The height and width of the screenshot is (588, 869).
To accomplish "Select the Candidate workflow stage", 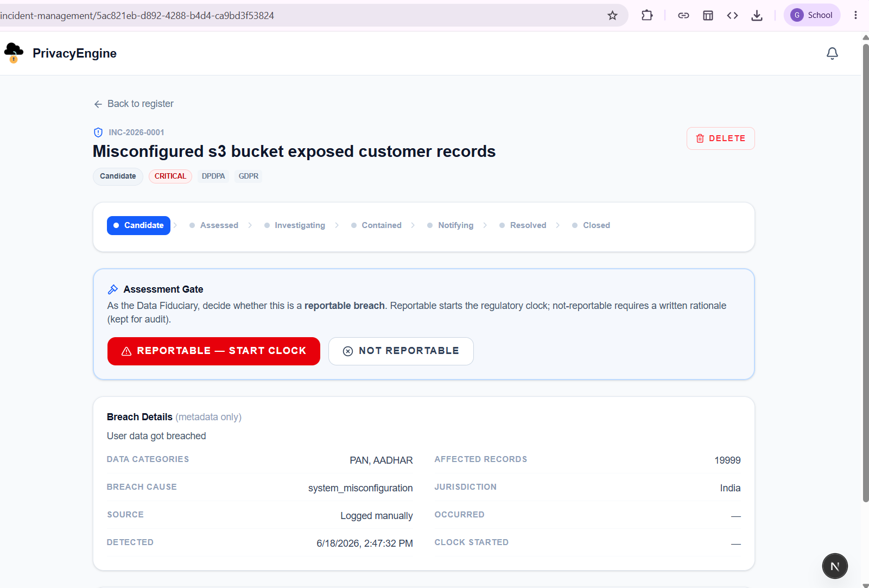I will 138,225.
